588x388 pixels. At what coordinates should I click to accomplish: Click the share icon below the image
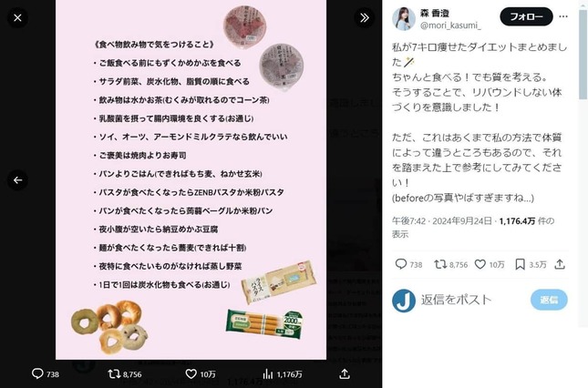[x=345, y=373]
